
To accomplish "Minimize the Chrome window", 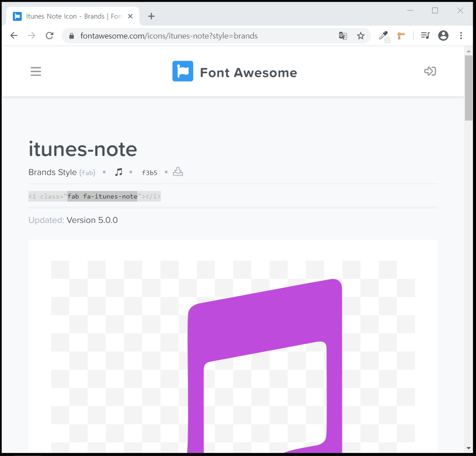I will click(x=410, y=11).
